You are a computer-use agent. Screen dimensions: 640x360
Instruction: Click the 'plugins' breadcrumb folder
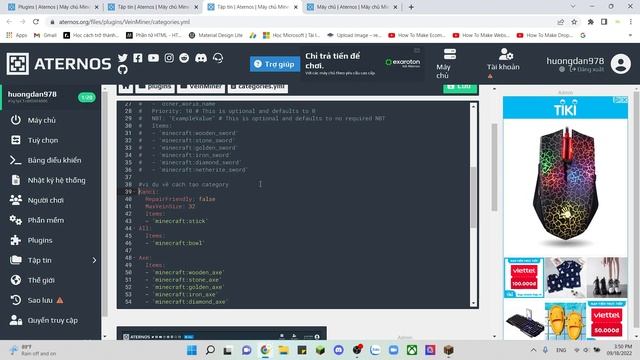tap(155, 87)
